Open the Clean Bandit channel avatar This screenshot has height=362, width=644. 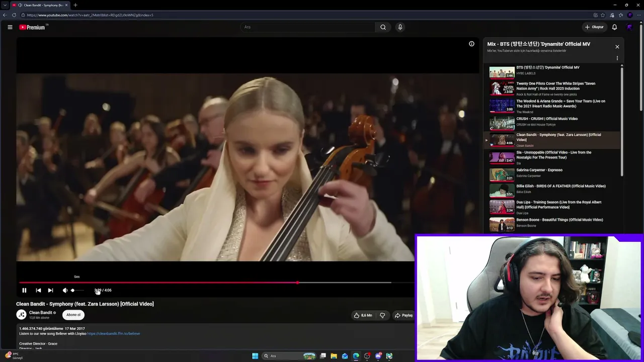21,315
